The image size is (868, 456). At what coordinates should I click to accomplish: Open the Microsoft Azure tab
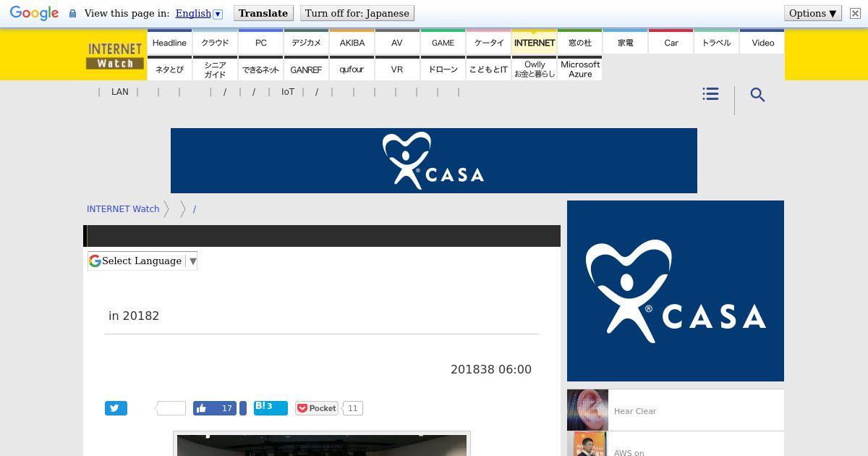[579, 69]
